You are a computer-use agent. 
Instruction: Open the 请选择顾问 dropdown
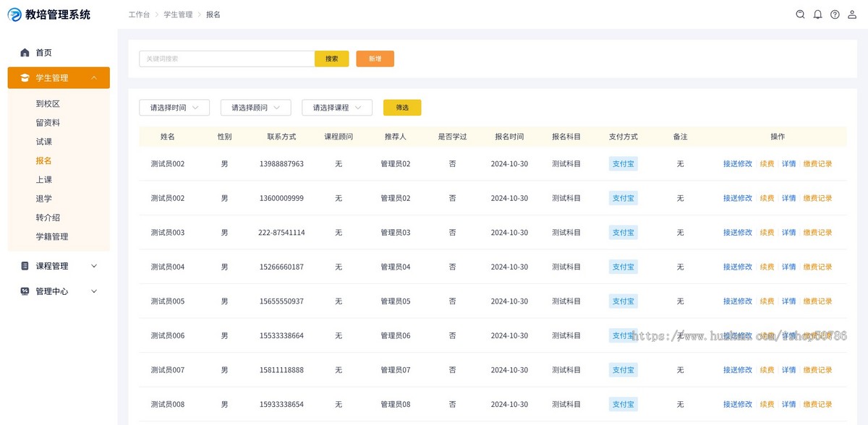click(x=255, y=108)
